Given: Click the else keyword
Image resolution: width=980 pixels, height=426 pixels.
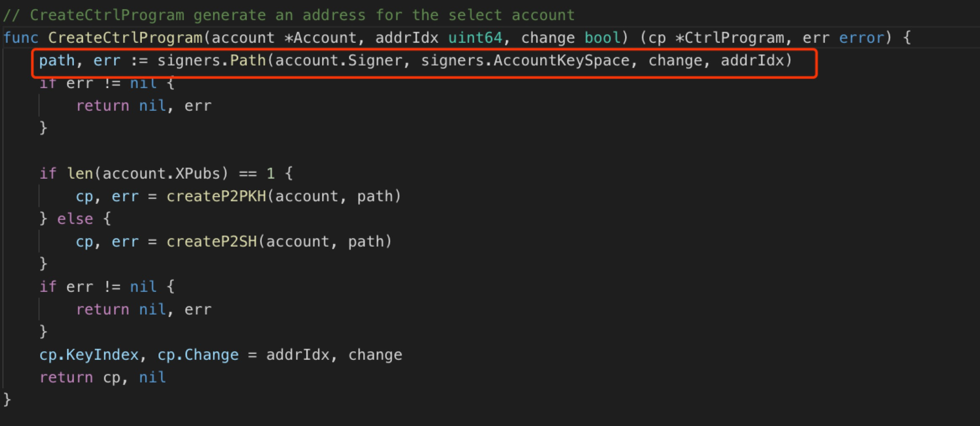Looking at the screenshot, I should point(75,219).
